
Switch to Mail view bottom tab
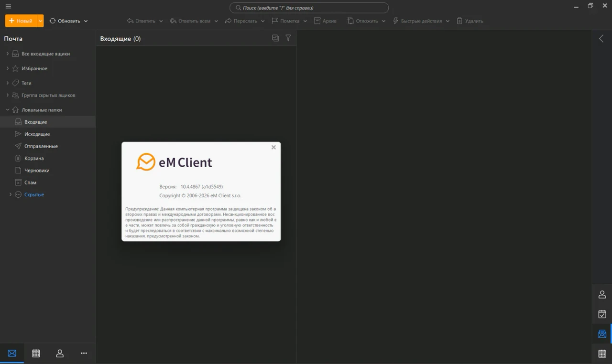(x=12, y=353)
